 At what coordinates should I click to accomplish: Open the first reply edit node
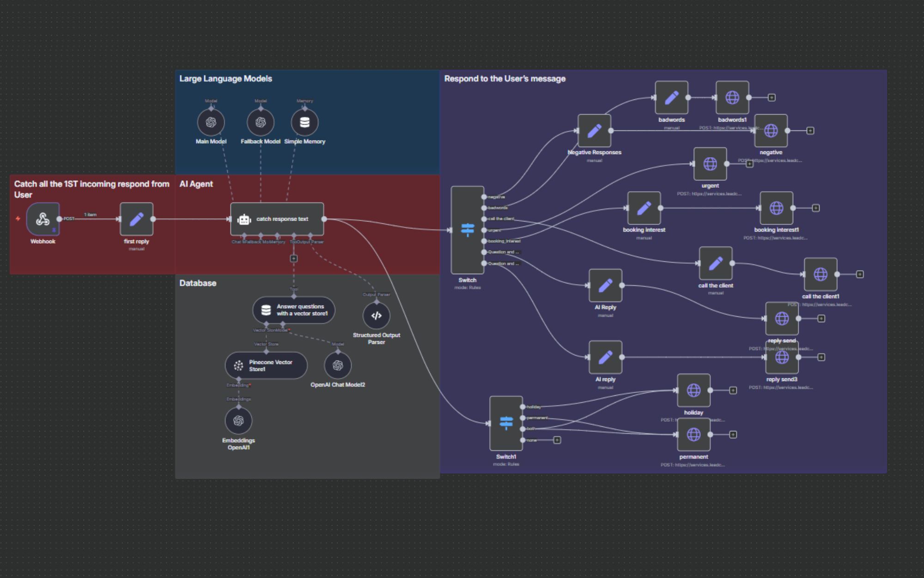click(136, 219)
